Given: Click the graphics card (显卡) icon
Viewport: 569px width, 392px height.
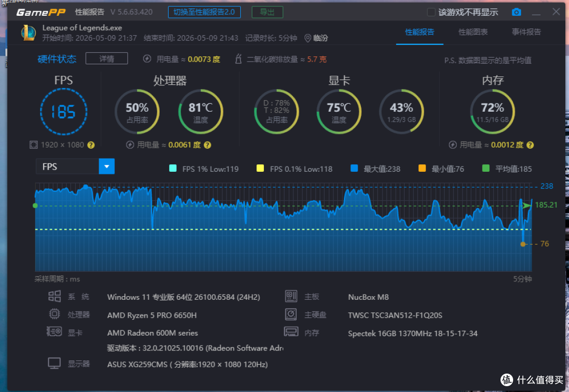Looking at the screenshot, I should pos(54,331).
